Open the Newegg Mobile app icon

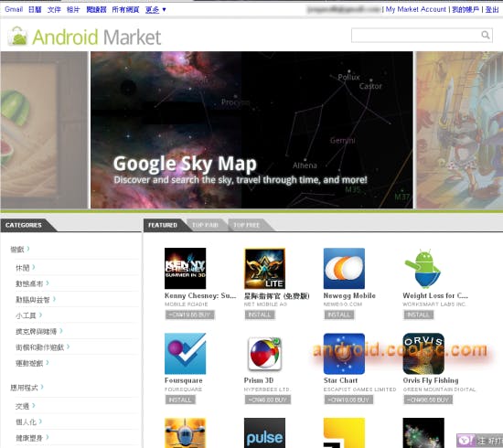[344, 268]
